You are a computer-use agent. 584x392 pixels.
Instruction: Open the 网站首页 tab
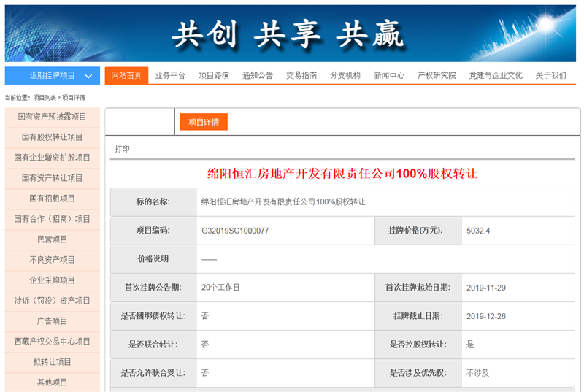click(126, 76)
